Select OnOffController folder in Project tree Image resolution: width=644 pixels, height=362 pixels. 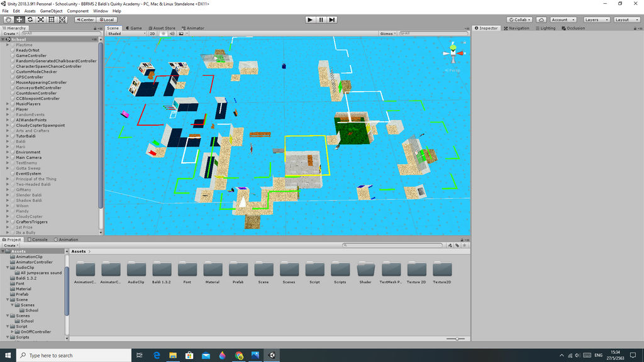click(36, 332)
